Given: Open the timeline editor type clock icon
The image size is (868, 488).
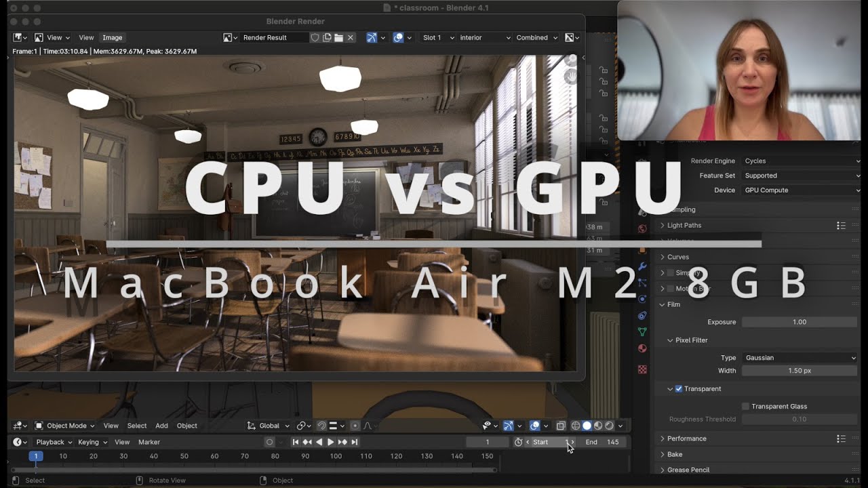Looking at the screenshot, I should [20, 442].
